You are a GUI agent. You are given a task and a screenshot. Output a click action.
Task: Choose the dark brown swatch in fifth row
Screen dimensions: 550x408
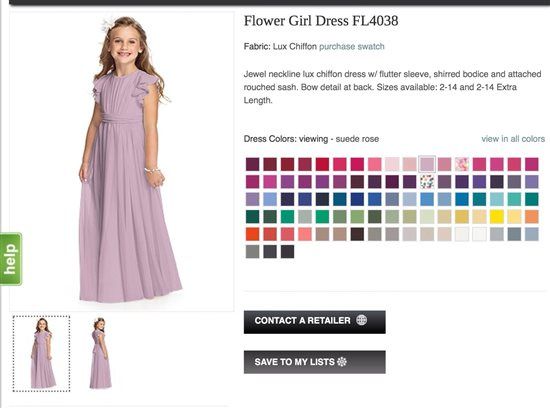(x=357, y=234)
